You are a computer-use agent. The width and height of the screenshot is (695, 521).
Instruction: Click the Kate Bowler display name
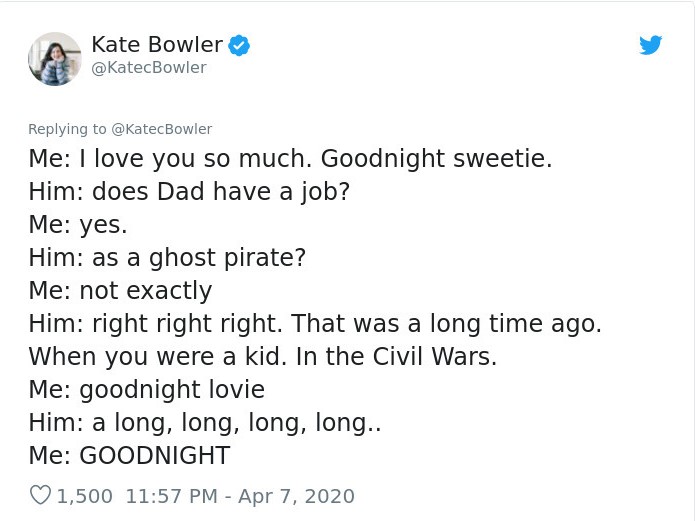(x=156, y=44)
